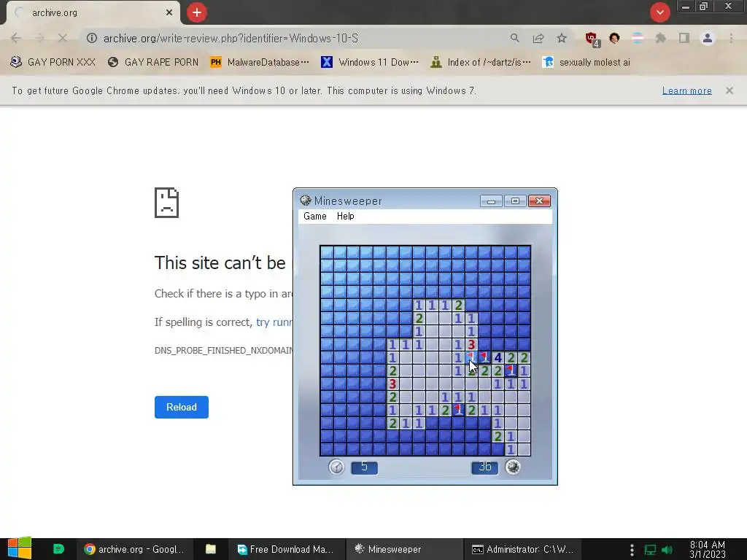Click the 'try runn…' diagnostics link

click(274, 322)
